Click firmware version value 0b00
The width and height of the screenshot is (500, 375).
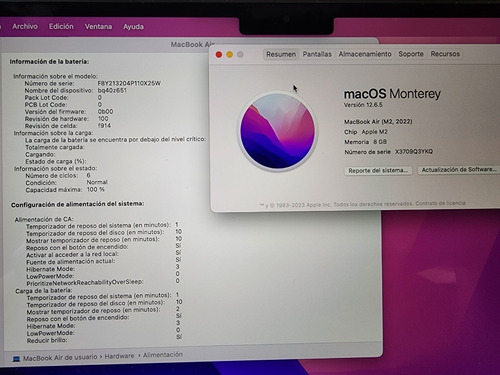(x=105, y=111)
